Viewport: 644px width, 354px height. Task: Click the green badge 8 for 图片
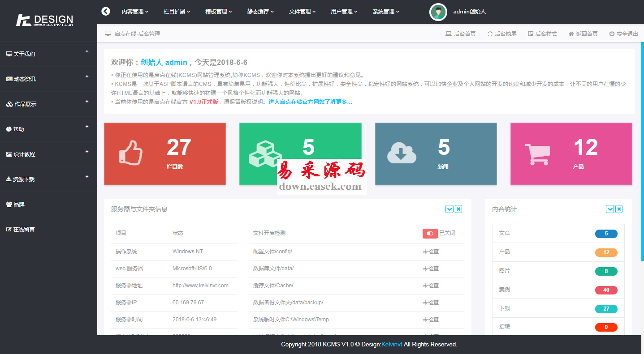click(606, 271)
